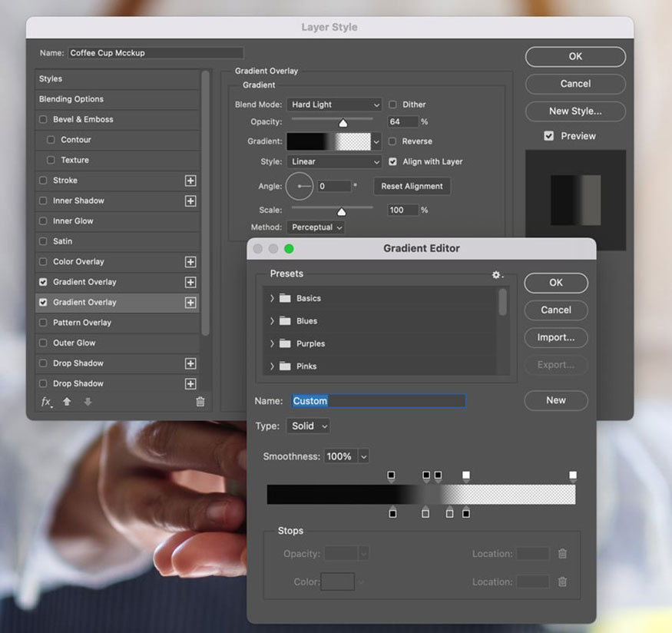This screenshot has width=672, height=633.
Task: Select Inner Shadow in effects list
Action: click(118, 201)
